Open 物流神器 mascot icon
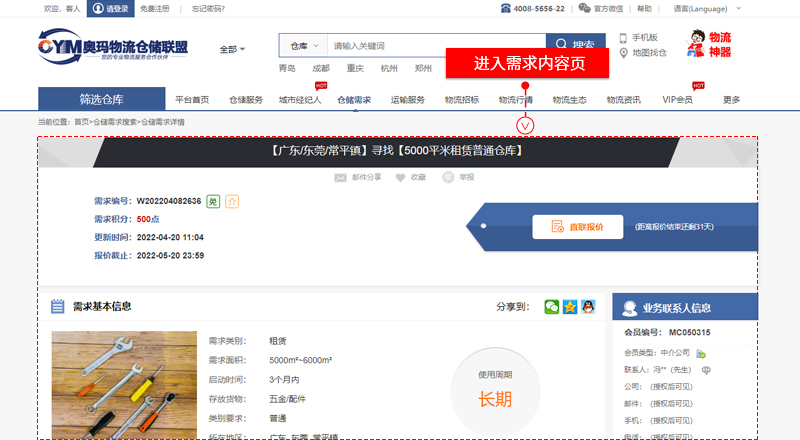 coord(697,43)
